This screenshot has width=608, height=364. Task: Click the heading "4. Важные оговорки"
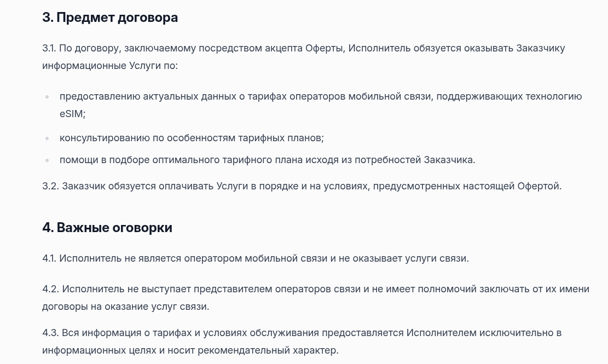point(107,228)
